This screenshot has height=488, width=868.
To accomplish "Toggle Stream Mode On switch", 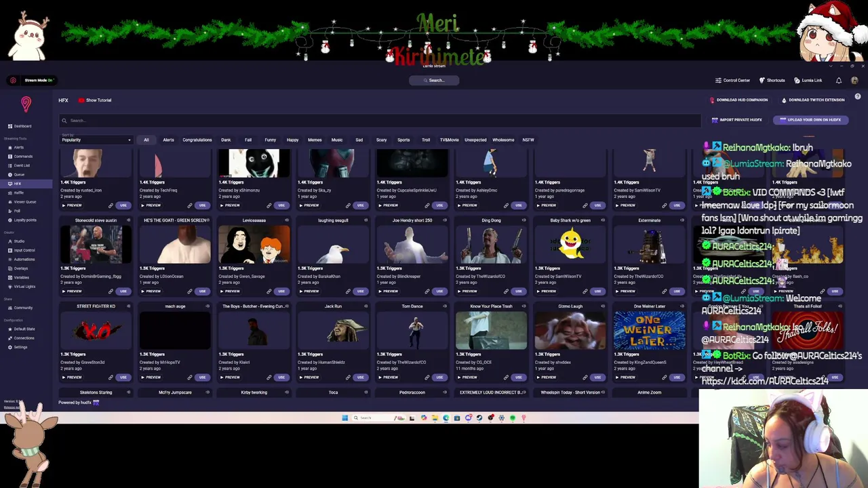I will [x=31, y=80].
